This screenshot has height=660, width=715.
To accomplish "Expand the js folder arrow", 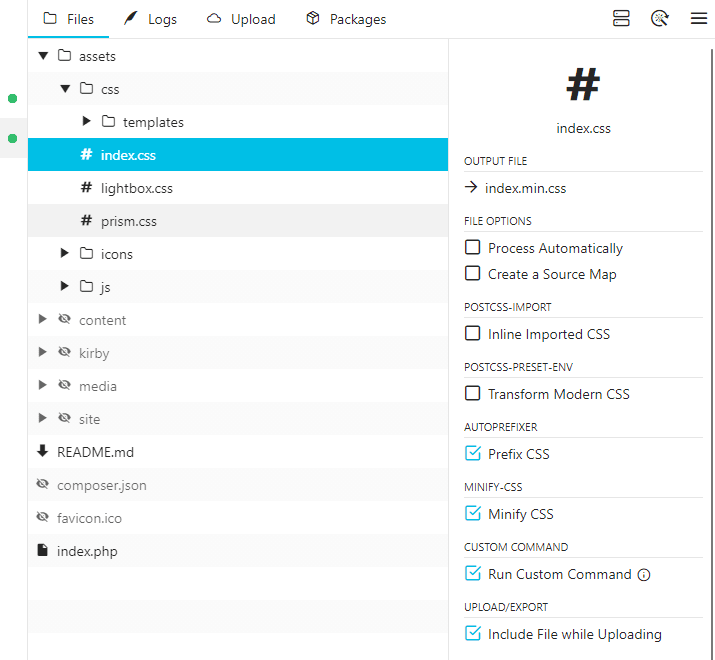I will pyautogui.click(x=64, y=286).
